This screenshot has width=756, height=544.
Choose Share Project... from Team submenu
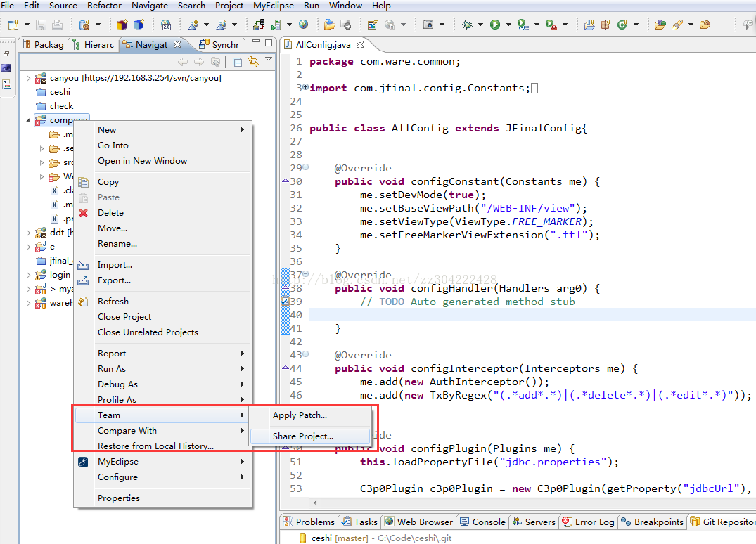pyautogui.click(x=311, y=436)
